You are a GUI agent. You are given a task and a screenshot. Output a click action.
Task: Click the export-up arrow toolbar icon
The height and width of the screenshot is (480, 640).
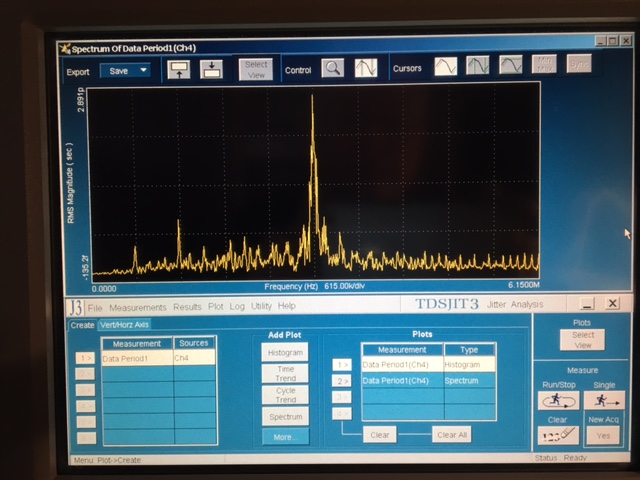click(x=179, y=69)
